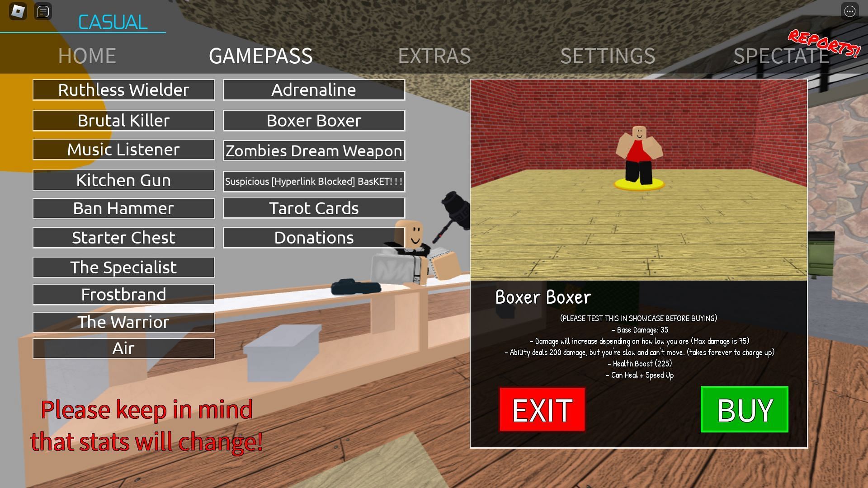
Task: Select the Donations gamepass option
Action: point(313,237)
